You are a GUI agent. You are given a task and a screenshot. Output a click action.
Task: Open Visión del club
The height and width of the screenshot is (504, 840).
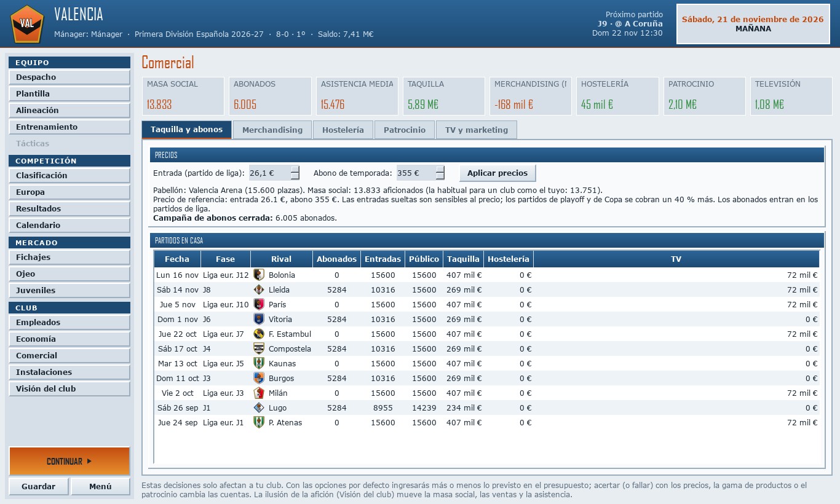pos(69,389)
